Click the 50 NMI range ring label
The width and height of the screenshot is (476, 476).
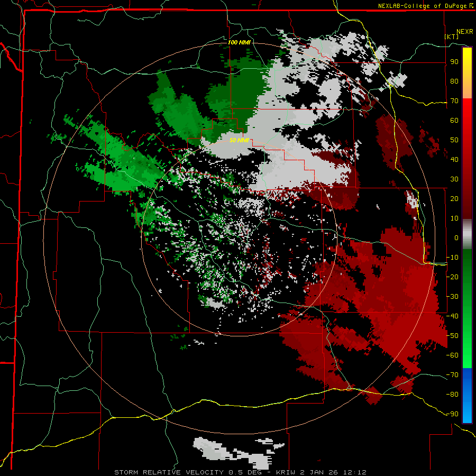click(239, 140)
